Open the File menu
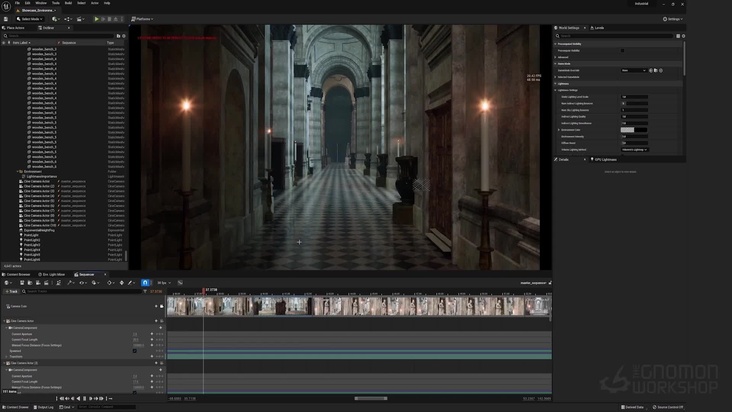Viewport: 732px width, 412px height. [x=17, y=3]
